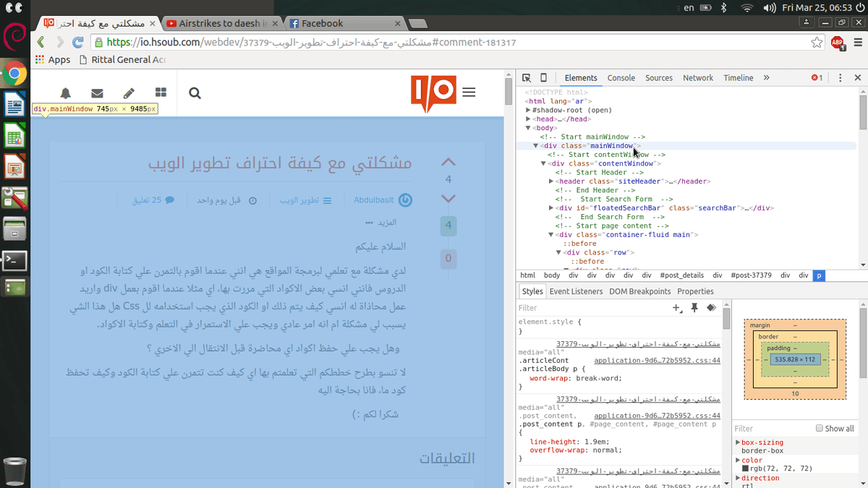Collapse the body element node
This screenshot has width=868, height=488.
tap(529, 128)
